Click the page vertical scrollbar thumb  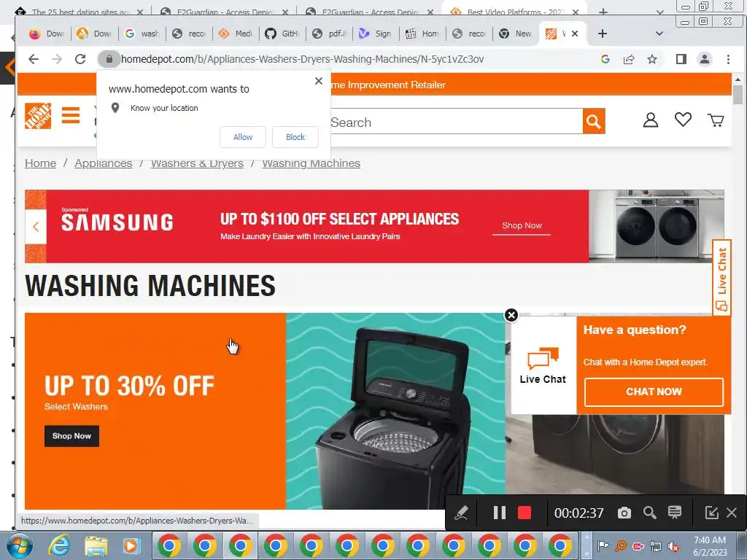pos(738,94)
